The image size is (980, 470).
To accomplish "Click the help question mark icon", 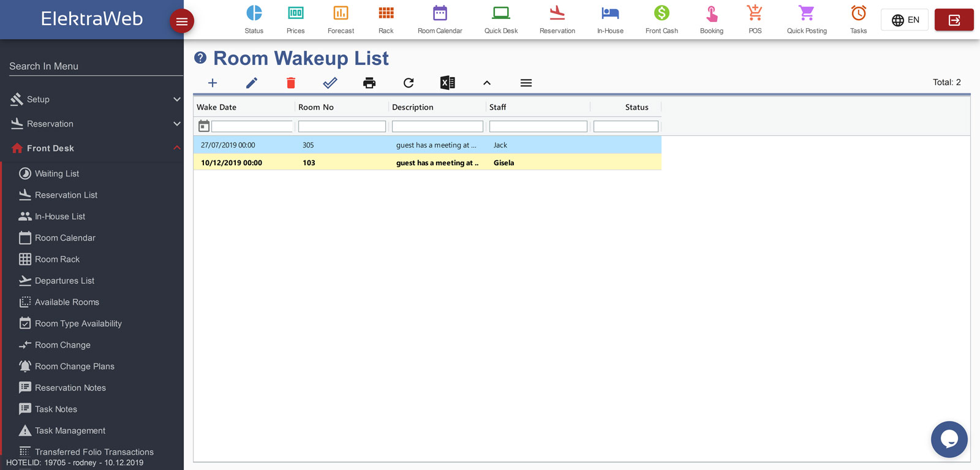I will [200, 58].
